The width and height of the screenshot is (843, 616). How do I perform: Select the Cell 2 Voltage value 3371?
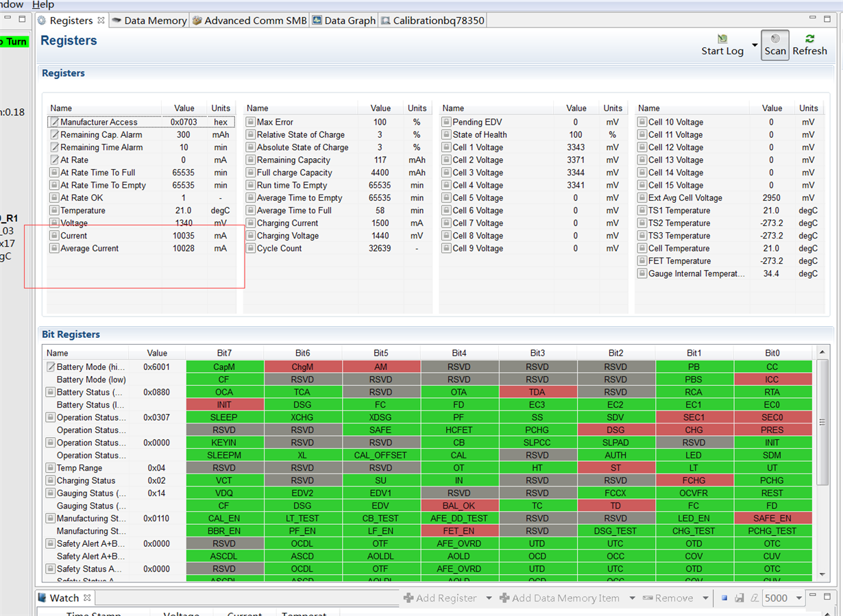coord(576,160)
